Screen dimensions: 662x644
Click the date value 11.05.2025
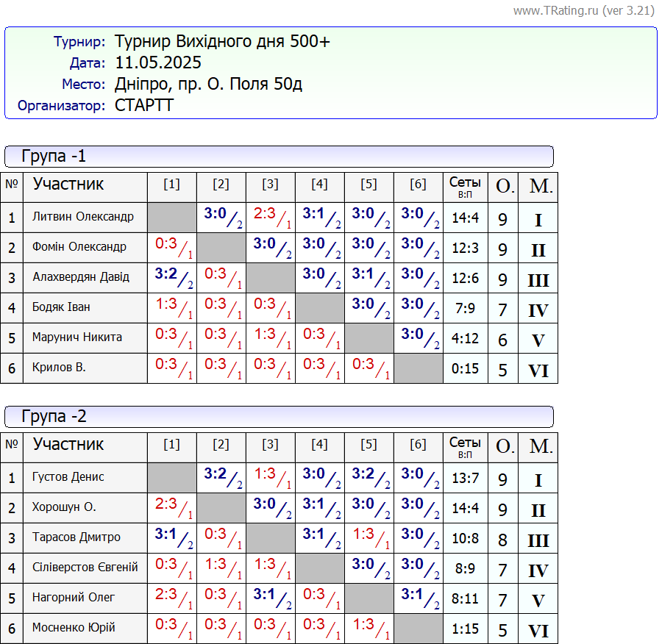tap(158, 62)
